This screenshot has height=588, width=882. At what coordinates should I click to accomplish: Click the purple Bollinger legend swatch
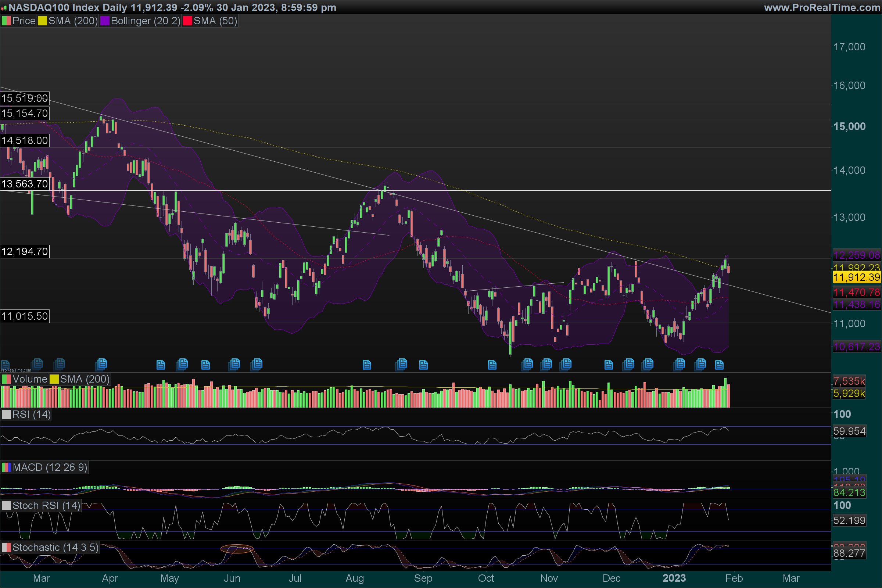tap(105, 21)
